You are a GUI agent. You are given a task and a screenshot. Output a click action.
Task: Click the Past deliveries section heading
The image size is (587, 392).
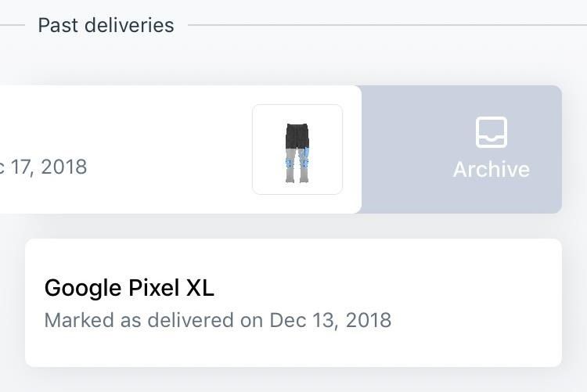pyautogui.click(x=106, y=25)
